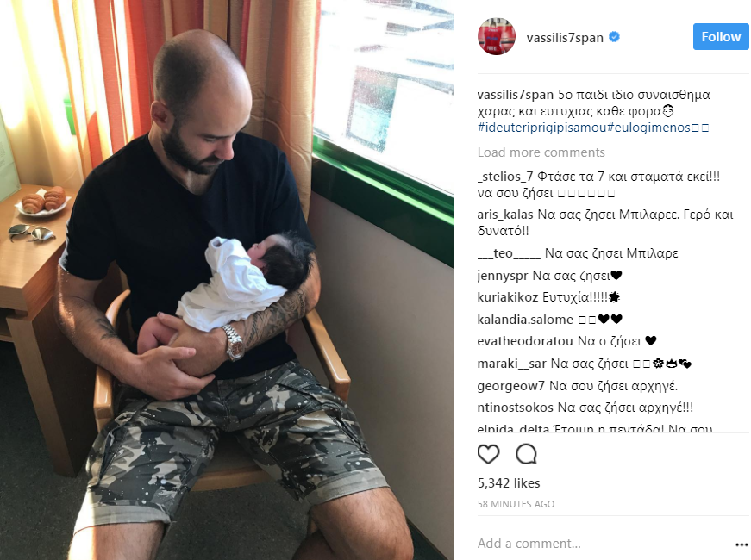Open the 58 MINUTES AGO timestamp
Screen dimensions: 751x560
coord(516,504)
